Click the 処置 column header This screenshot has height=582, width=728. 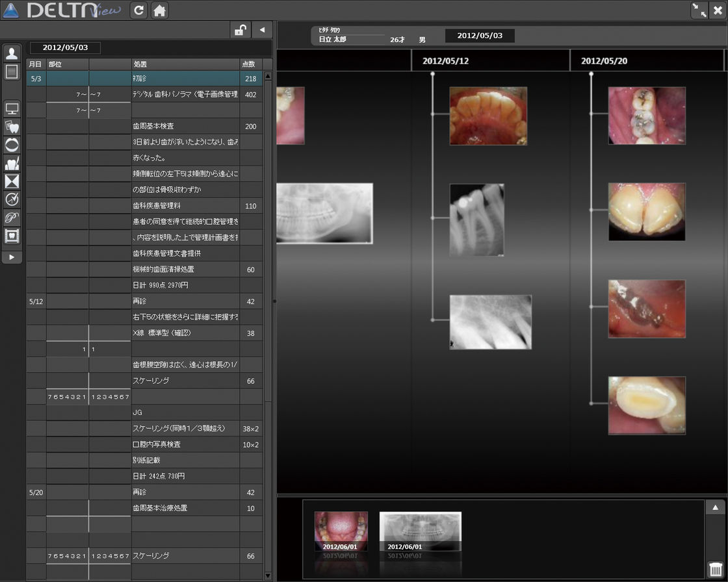pos(186,64)
